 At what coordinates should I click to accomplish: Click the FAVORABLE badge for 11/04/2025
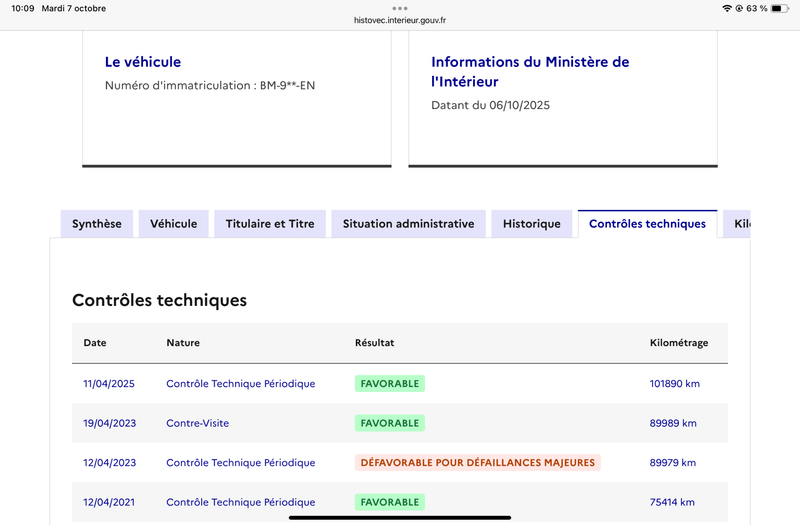tap(390, 384)
